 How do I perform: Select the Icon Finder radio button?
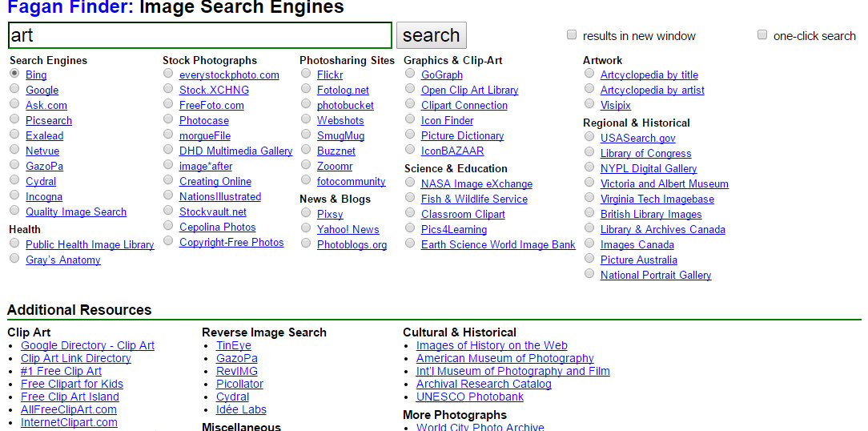[x=410, y=119]
